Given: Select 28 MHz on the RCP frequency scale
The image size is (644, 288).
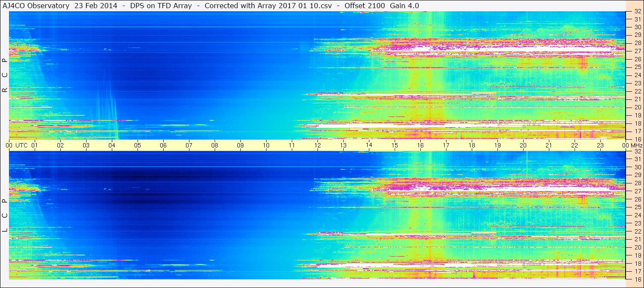Looking at the screenshot, I should 637,43.
